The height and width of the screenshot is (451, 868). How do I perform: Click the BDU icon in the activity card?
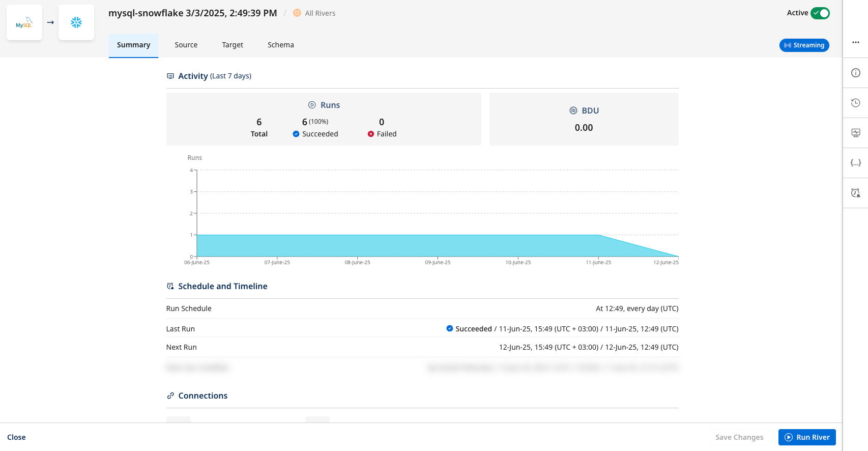click(x=573, y=110)
